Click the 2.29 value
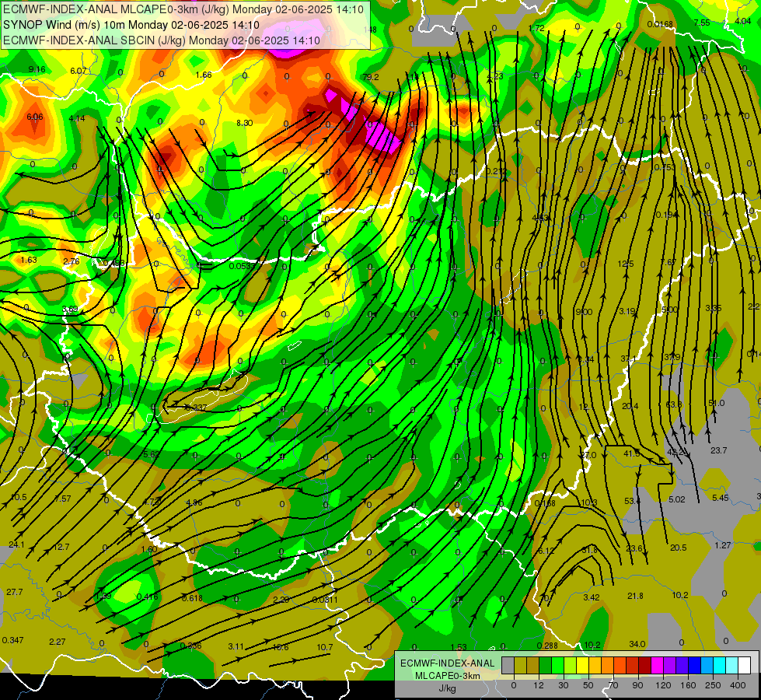761x700 pixels. pyautogui.click(x=281, y=600)
